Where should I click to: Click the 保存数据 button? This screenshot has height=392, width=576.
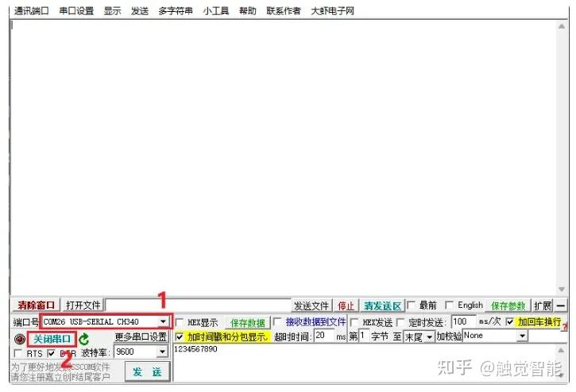(248, 323)
